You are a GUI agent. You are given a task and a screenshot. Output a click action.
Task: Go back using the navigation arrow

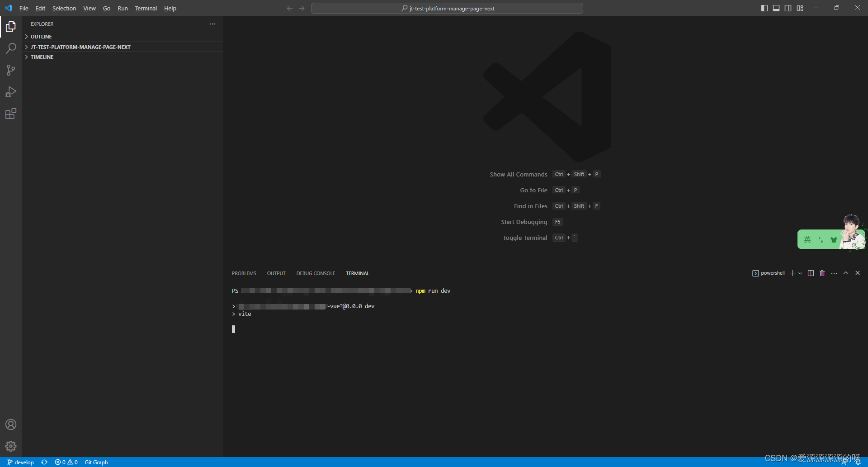pos(290,8)
